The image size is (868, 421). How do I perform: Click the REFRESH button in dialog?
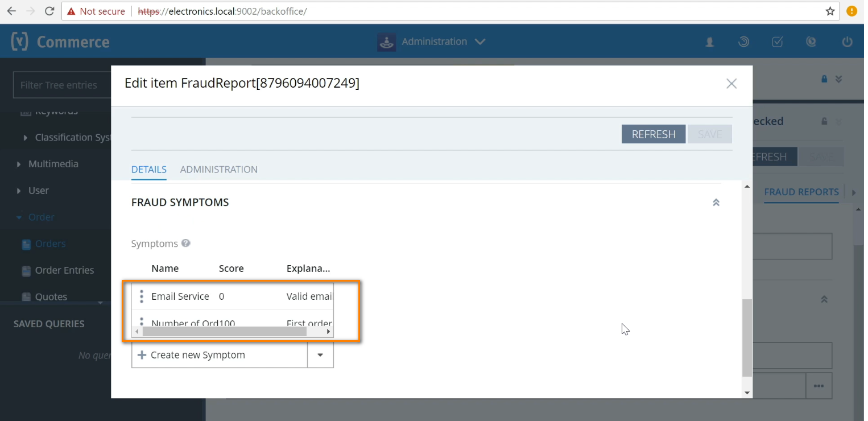click(x=654, y=134)
